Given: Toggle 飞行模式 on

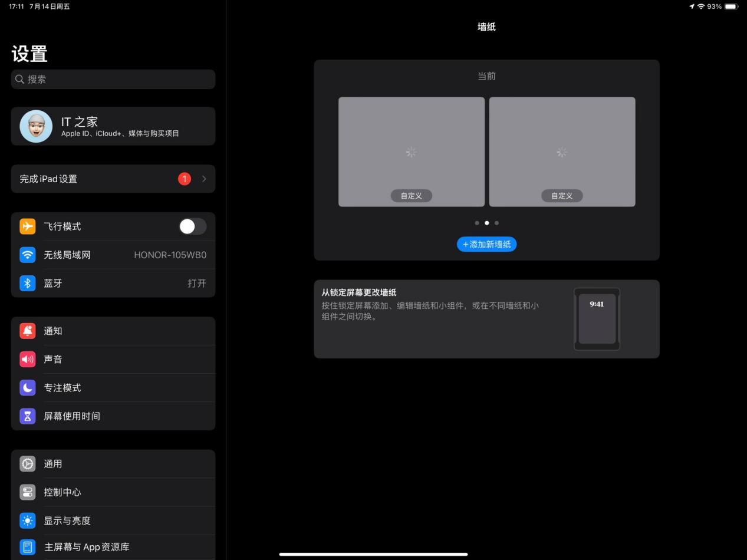Looking at the screenshot, I should [192, 226].
